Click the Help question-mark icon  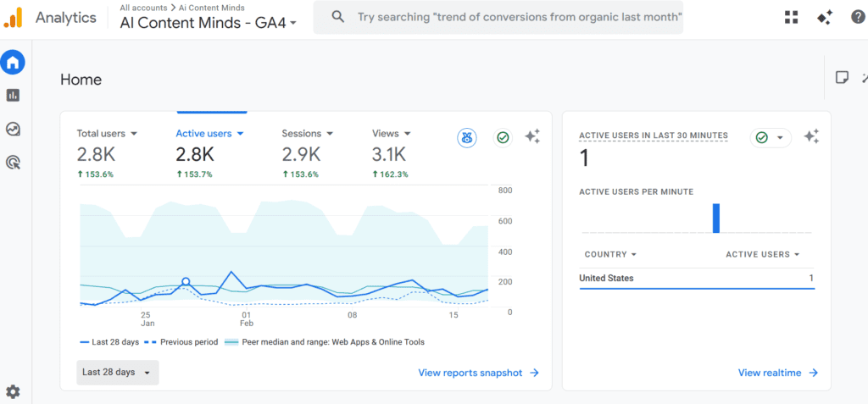(x=858, y=17)
